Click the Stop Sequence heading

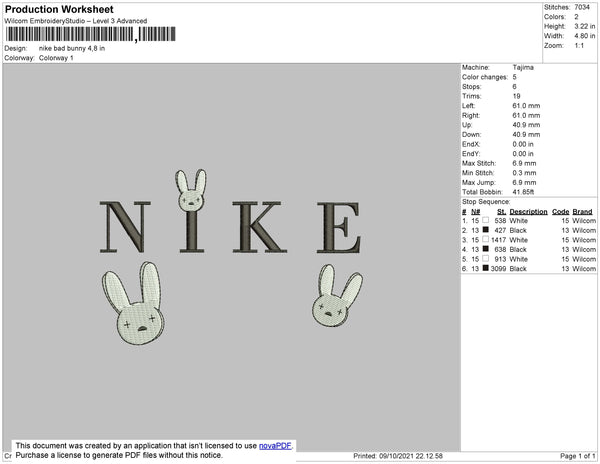pyautogui.click(x=486, y=202)
